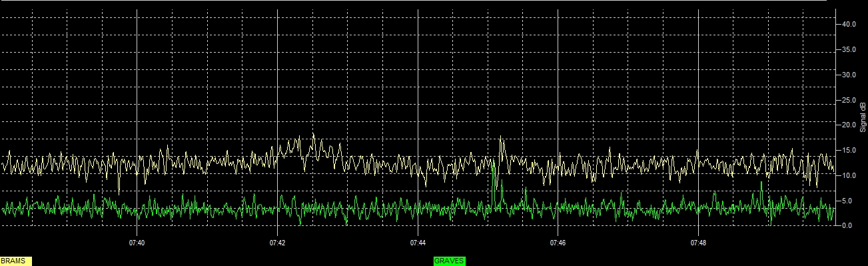This screenshot has height=266, width=868.
Task: Click the 20.0 dB axis value
Action: pos(849,125)
